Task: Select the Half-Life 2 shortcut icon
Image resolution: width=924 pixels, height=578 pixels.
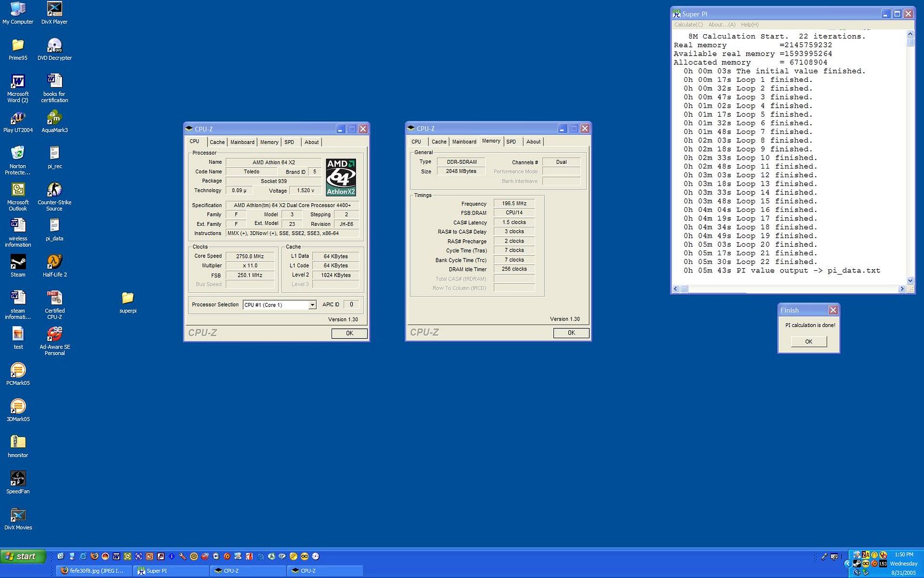Action: click(55, 266)
